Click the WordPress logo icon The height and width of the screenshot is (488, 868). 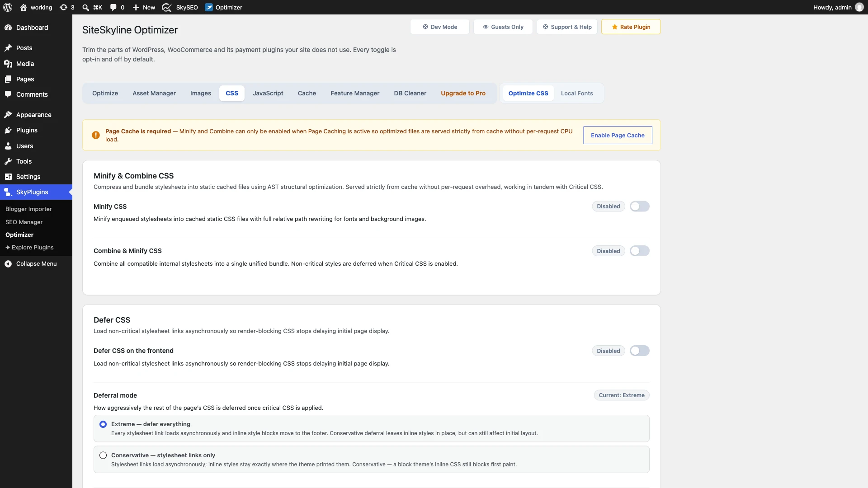pyautogui.click(x=8, y=7)
